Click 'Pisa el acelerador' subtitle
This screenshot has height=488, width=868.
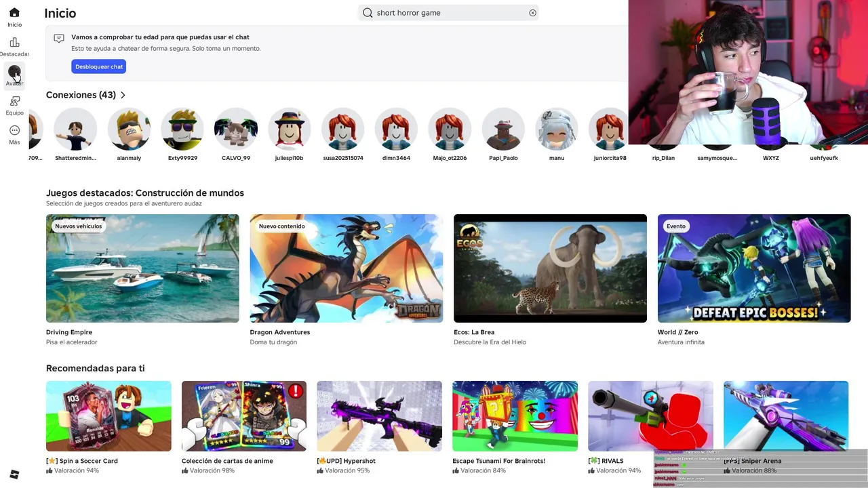72,342
